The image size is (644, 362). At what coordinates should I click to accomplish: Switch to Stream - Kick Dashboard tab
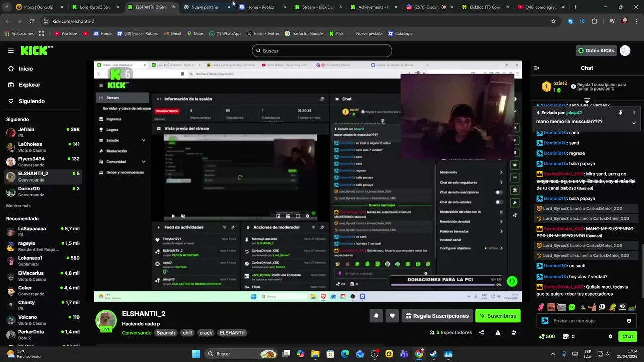(x=317, y=7)
